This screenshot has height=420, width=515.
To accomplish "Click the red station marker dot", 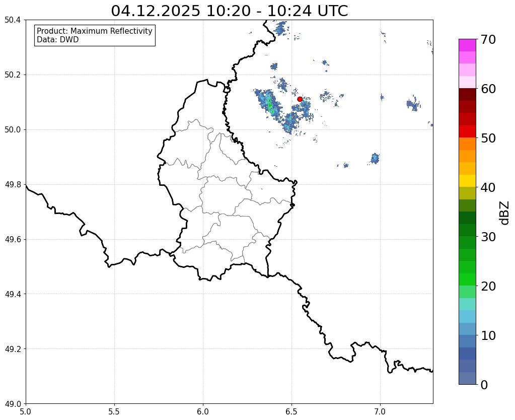I will [300, 99].
